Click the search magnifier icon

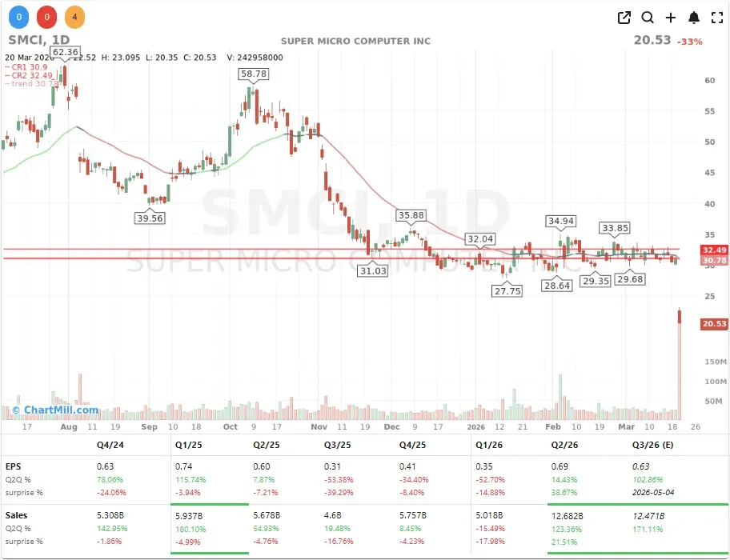coord(648,17)
